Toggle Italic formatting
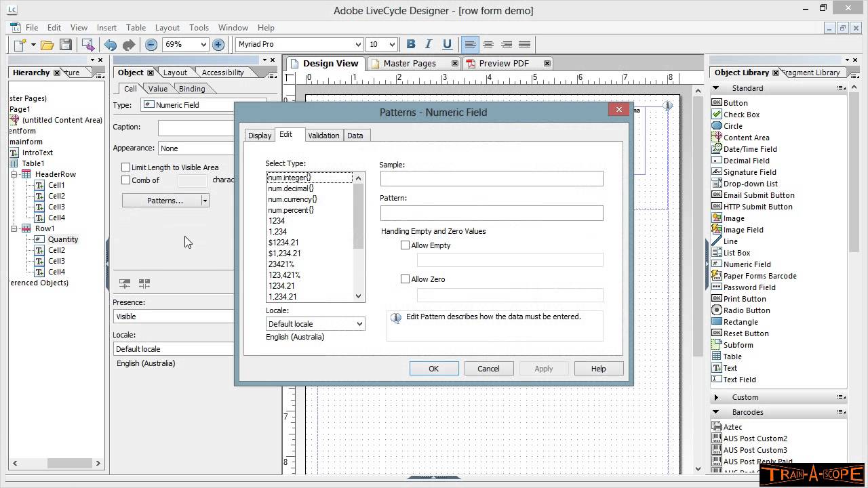 pyautogui.click(x=429, y=44)
